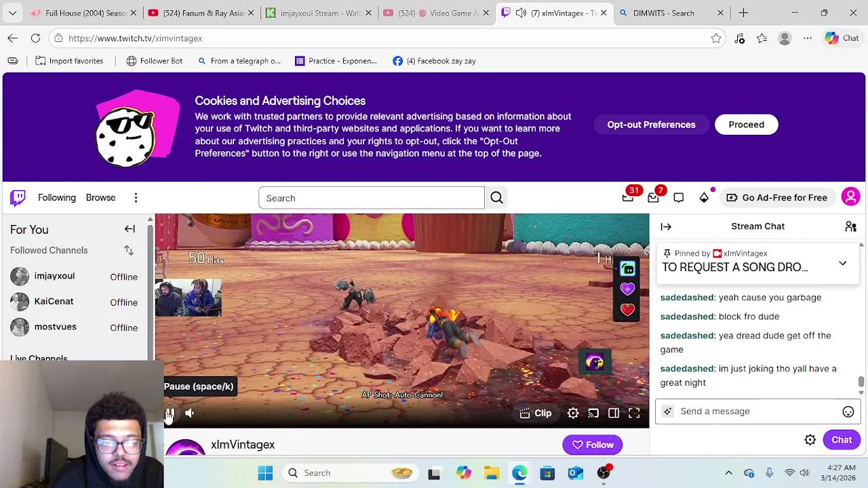Open xlmVintagex channel name link
This screenshot has width=868, height=488.
coord(243,445)
